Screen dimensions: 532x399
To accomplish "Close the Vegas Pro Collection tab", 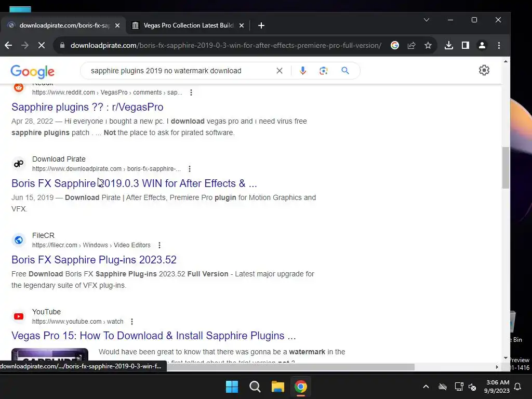I will tap(242, 25).
